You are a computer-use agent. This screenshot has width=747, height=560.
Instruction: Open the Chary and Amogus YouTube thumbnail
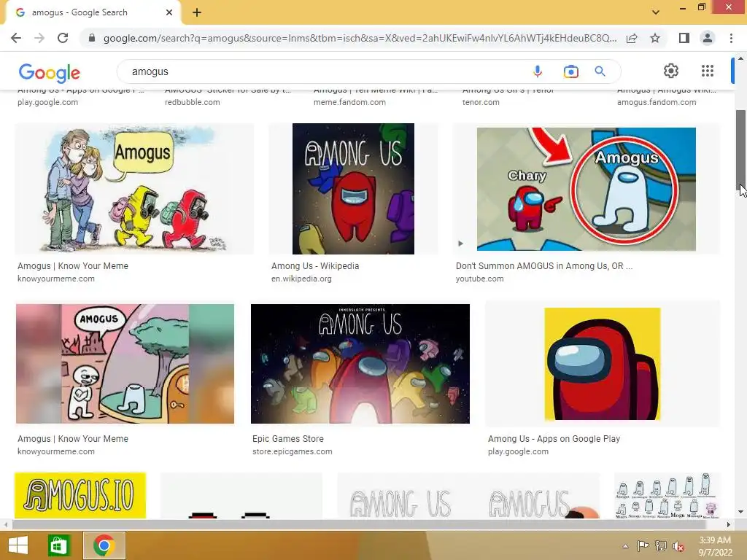587,189
